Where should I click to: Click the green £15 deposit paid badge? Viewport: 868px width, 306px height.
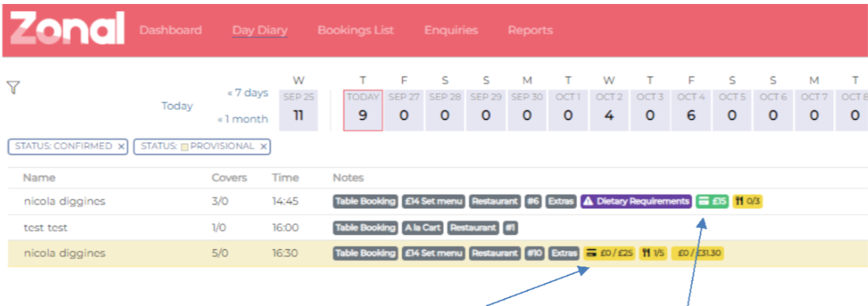(713, 201)
